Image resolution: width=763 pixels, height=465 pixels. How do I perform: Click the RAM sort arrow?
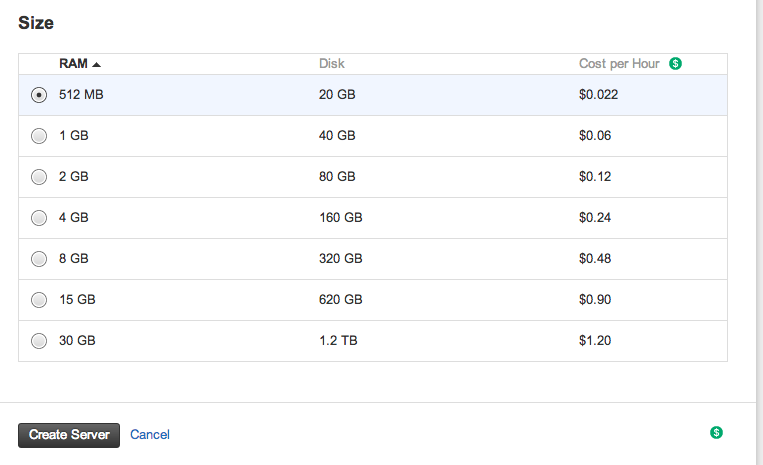pyautogui.click(x=96, y=64)
